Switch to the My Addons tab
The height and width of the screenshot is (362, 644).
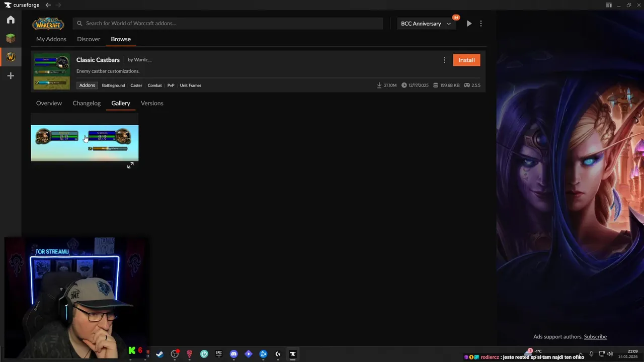[51, 39]
